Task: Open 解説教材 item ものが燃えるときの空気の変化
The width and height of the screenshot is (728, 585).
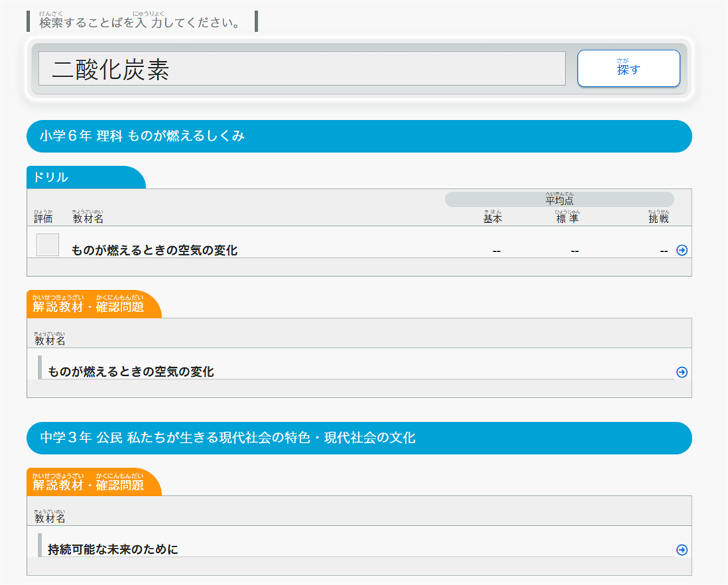Action: (131, 372)
